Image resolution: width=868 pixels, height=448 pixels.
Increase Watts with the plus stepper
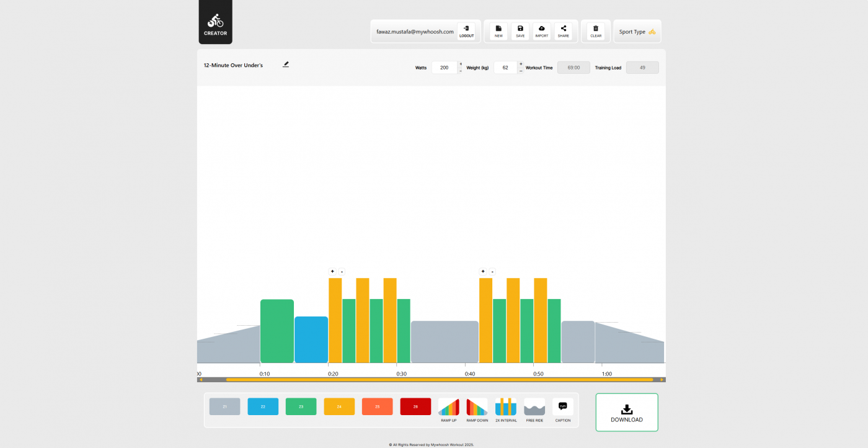460,64
